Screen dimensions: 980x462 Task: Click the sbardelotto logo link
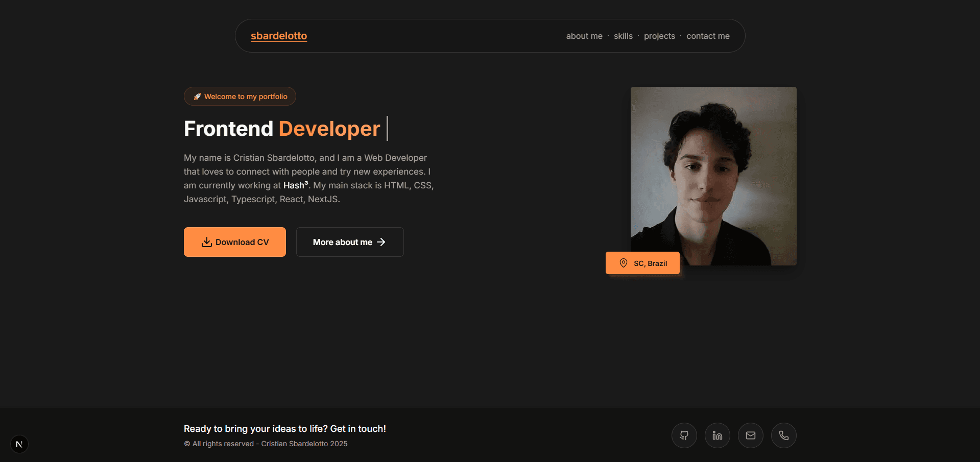(279, 36)
